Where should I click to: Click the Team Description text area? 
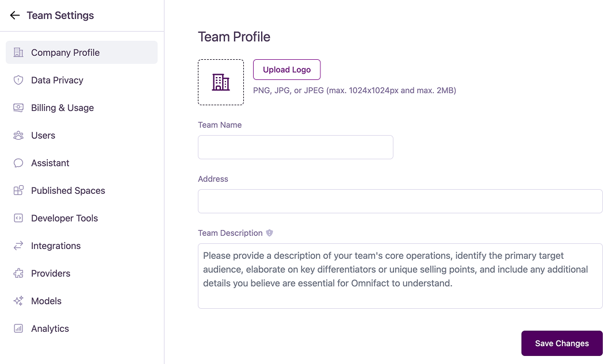(x=400, y=276)
